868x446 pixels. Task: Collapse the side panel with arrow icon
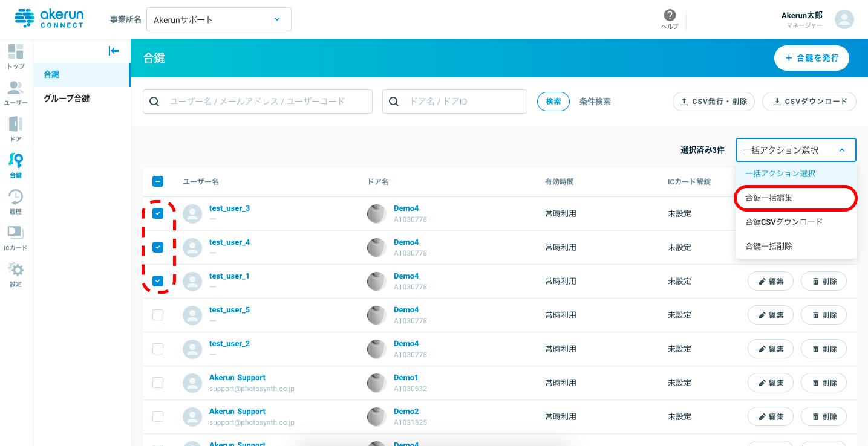(x=113, y=51)
